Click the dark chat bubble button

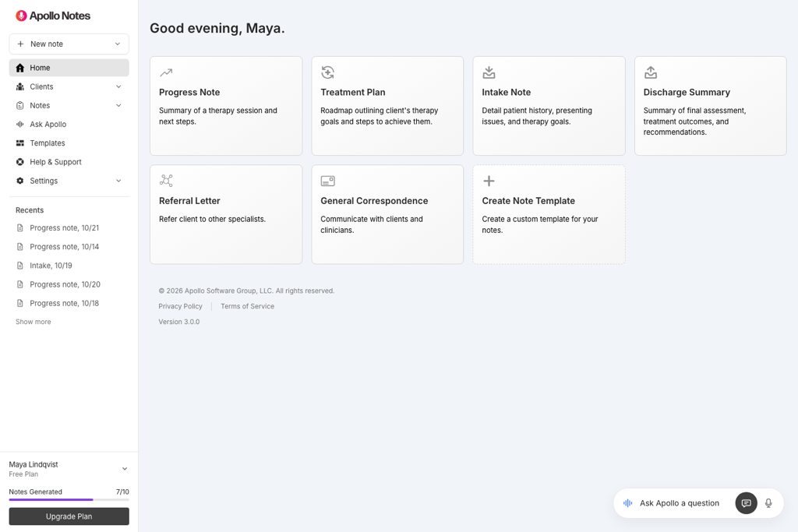coord(746,503)
